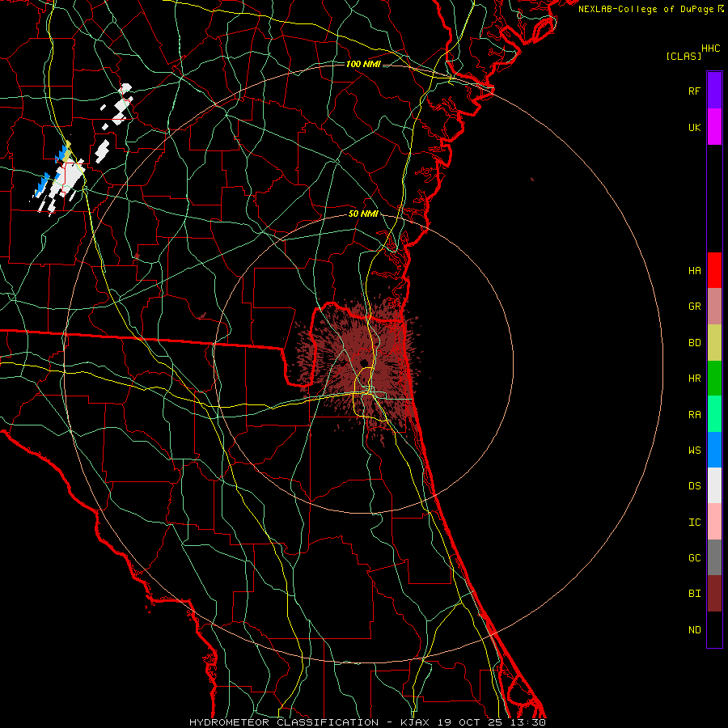Click the DS white legend swatch
Image resolution: width=728 pixels, height=728 pixels.
pyautogui.click(x=714, y=485)
